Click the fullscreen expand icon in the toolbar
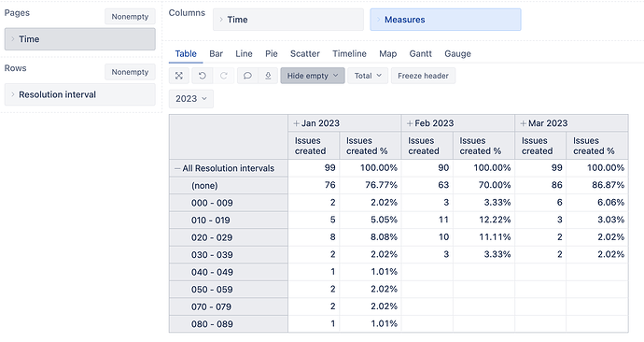Viewport: 644px width, 342px height. point(179,76)
